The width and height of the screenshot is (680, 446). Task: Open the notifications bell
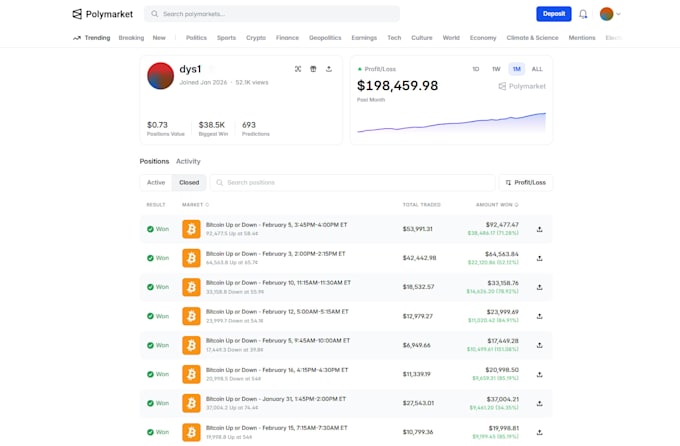(583, 14)
